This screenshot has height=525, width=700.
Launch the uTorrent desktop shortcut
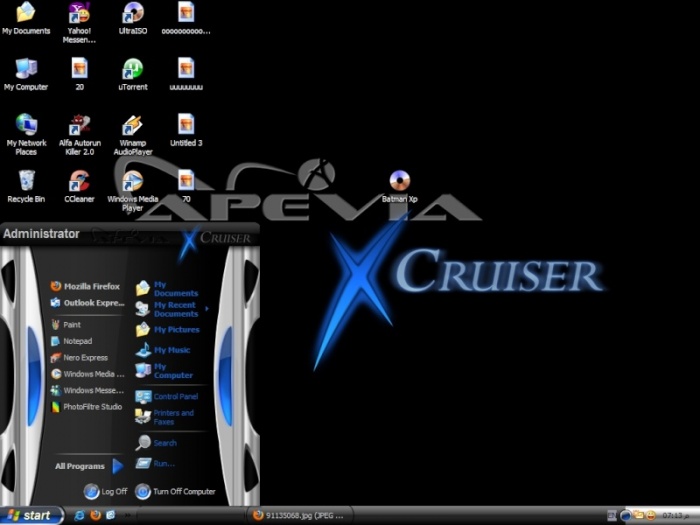(x=133, y=75)
